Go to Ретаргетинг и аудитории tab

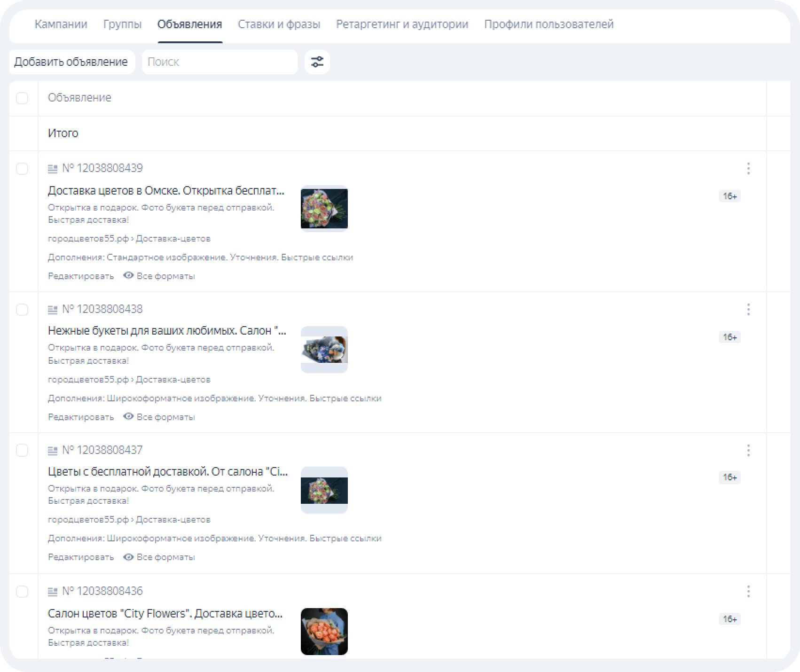402,24
